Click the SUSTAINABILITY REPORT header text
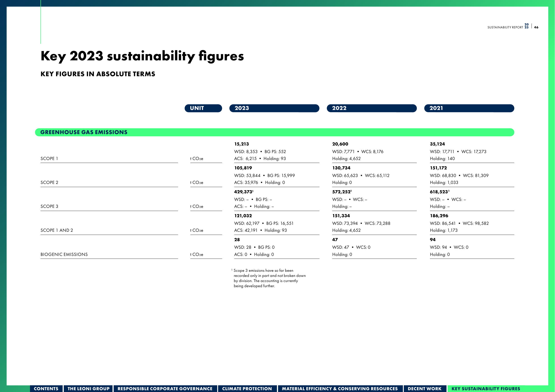The height and width of the screenshot is (392, 555). pyautogui.click(x=505, y=27)
